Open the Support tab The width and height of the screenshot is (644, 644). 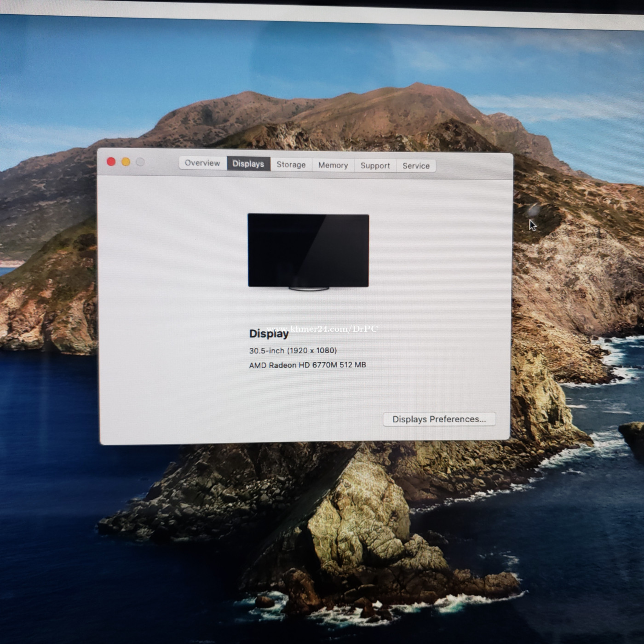(x=375, y=166)
